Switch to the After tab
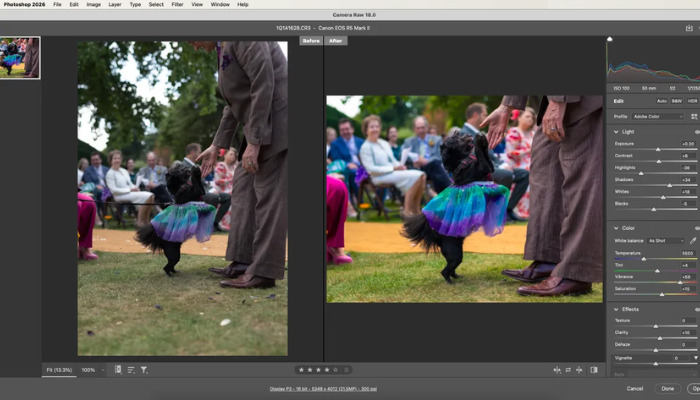This screenshot has width=700, height=400. pos(335,41)
